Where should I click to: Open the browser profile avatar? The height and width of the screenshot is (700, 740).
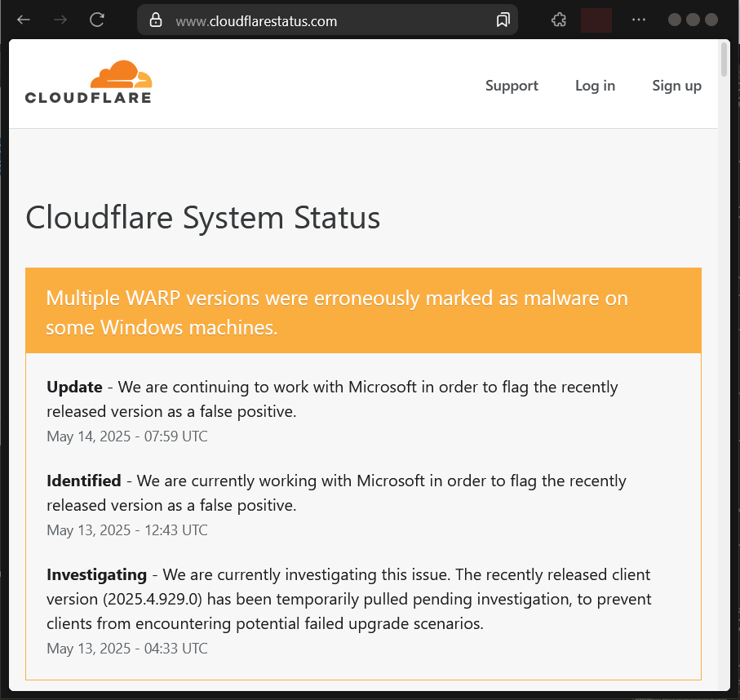pos(596,20)
